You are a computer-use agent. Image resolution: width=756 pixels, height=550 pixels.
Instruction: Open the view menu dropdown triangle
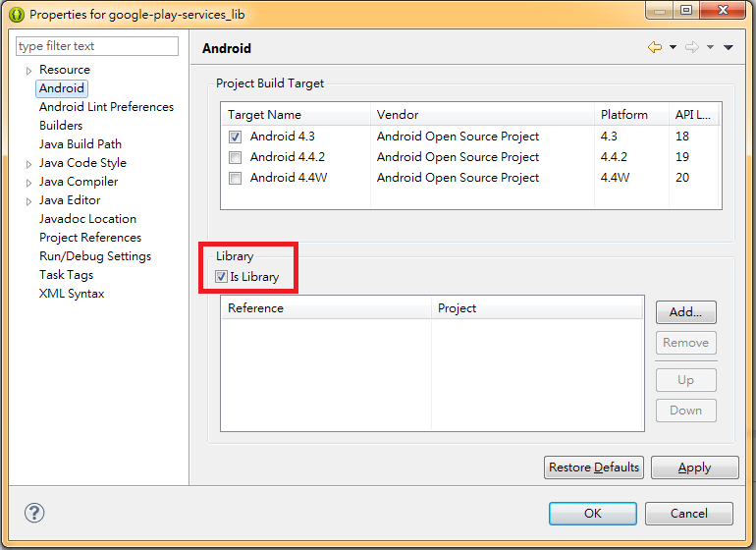tap(729, 47)
